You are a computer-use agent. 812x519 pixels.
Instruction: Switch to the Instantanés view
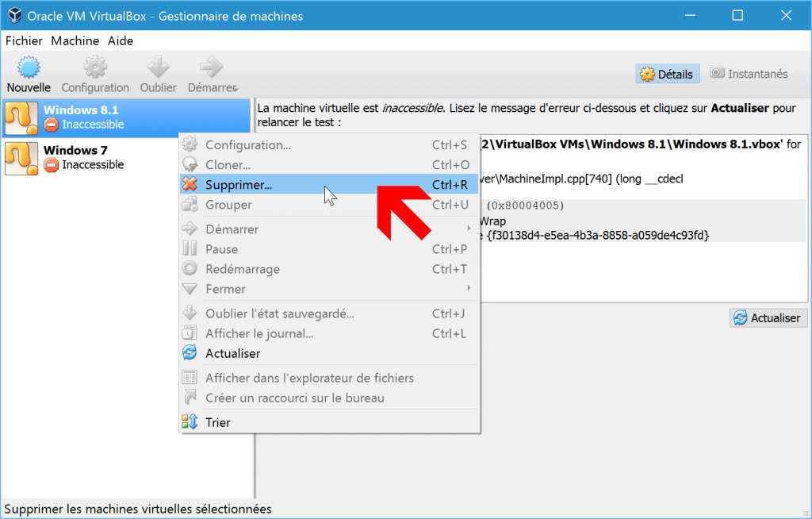click(749, 74)
